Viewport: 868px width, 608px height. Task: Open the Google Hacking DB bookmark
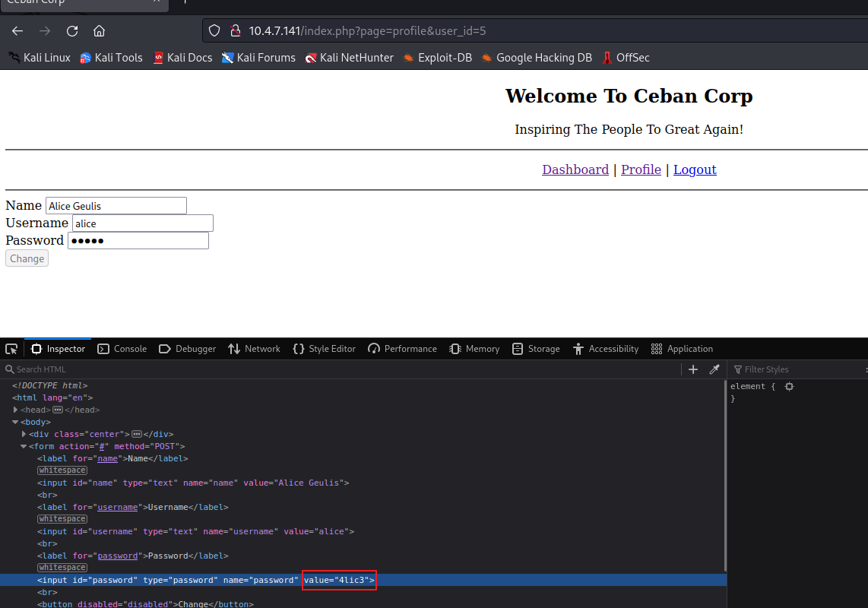point(537,58)
